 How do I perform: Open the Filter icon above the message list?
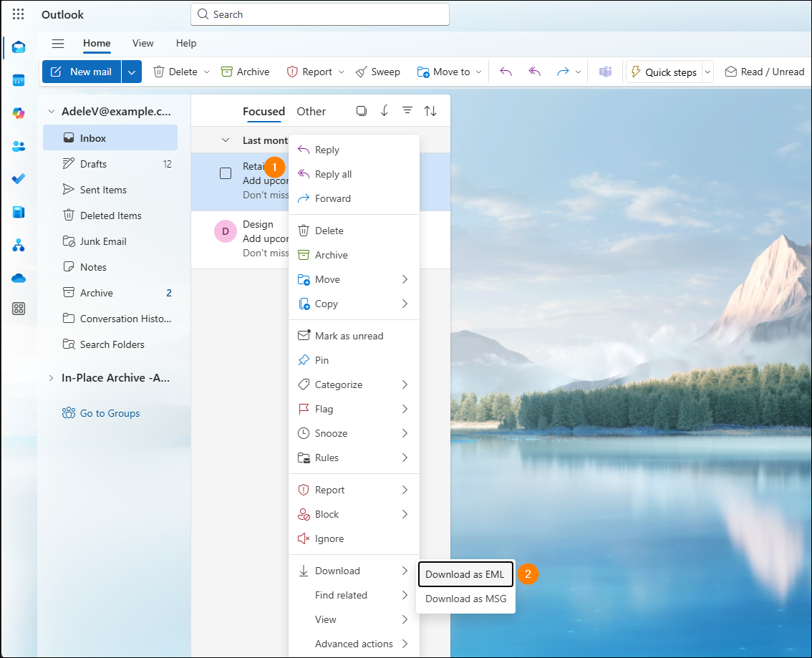tap(407, 110)
